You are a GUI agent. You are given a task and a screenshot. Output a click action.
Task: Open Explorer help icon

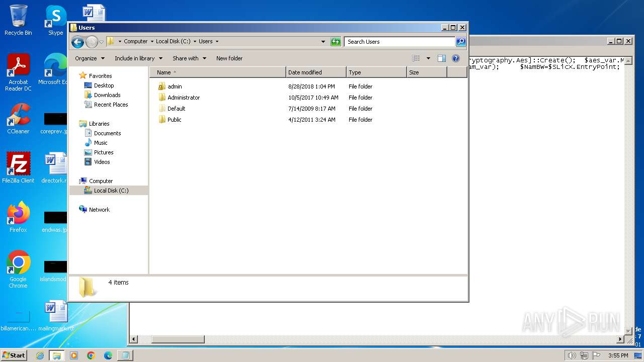point(456,58)
